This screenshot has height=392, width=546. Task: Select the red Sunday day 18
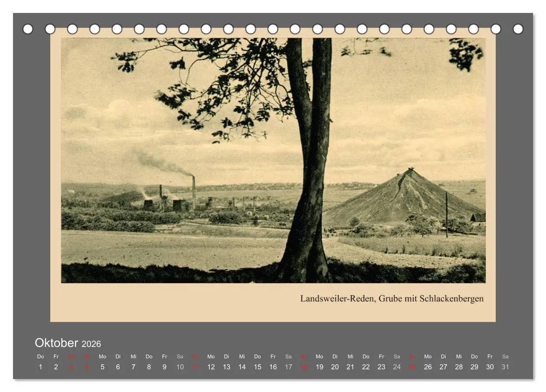coord(304,367)
